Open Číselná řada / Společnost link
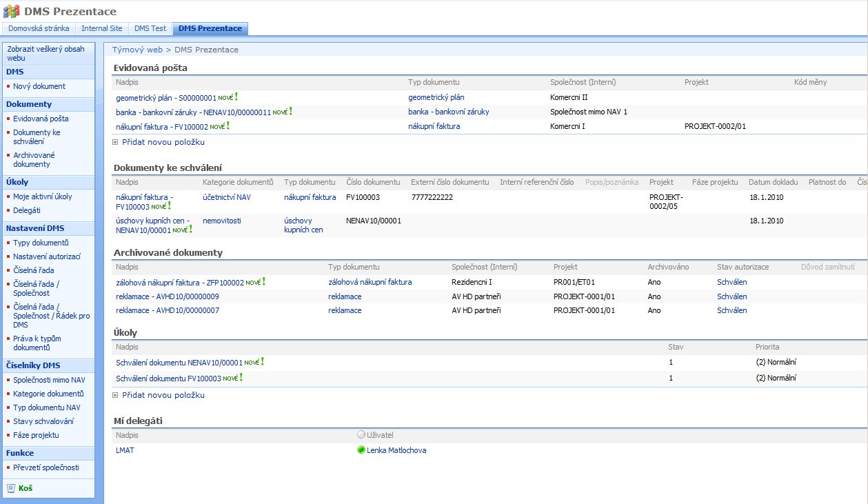Viewport: 868px width, 504px height. pos(36,288)
